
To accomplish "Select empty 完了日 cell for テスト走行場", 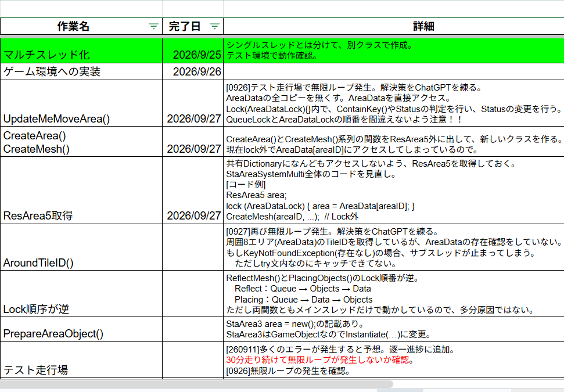I will [x=193, y=360].
